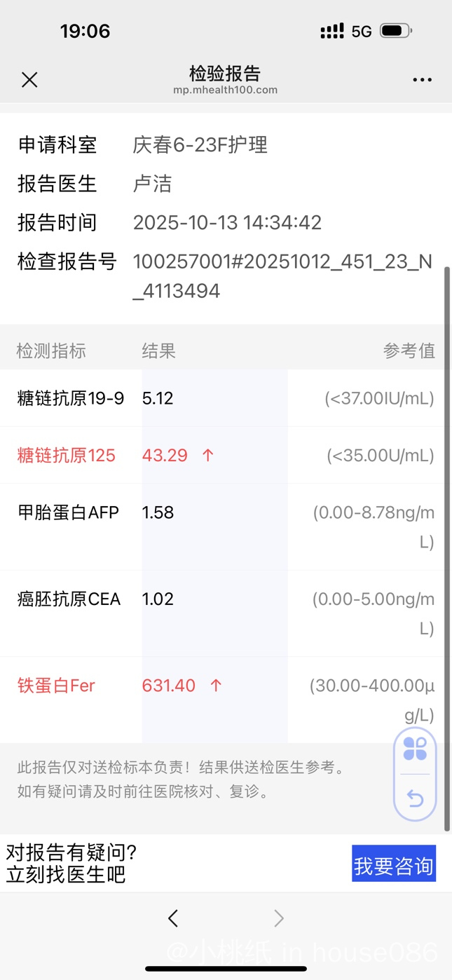452x980 pixels.
Task: Tap the four-leaf clover floating icon
Action: coord(415,749)
